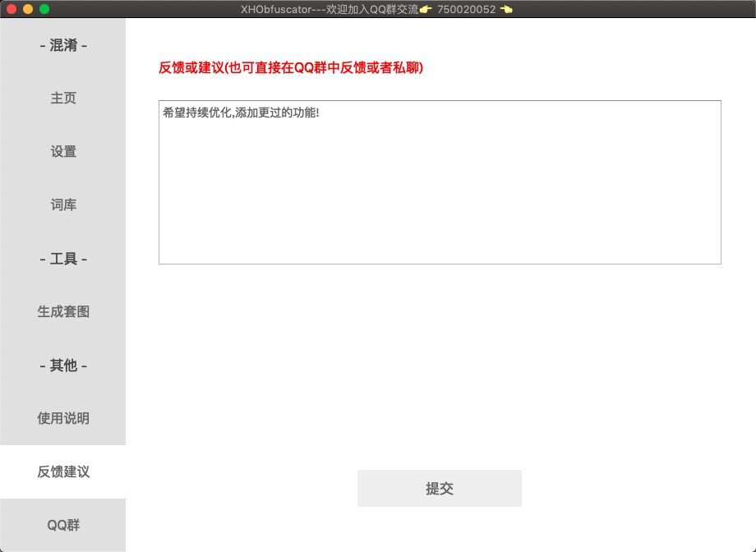Open the 主页 page in the sidebar

[x=63, y=98]
